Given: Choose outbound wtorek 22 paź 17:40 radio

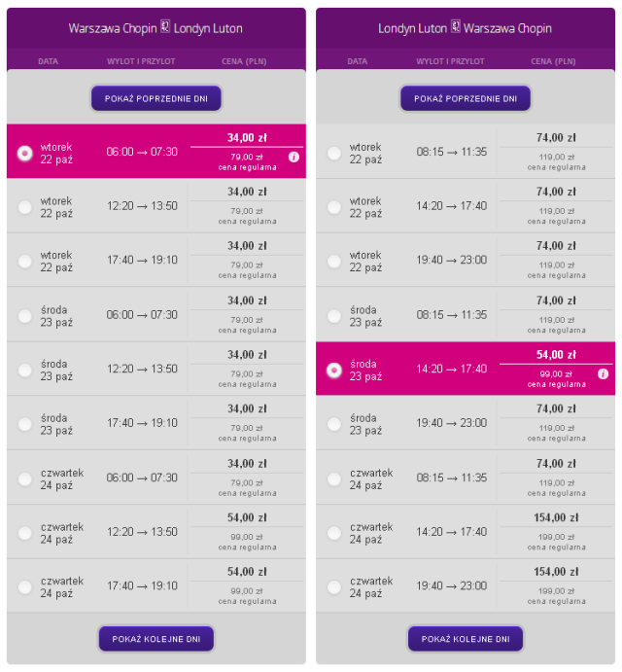Looking at the screenshot, I should pos(25,261).
